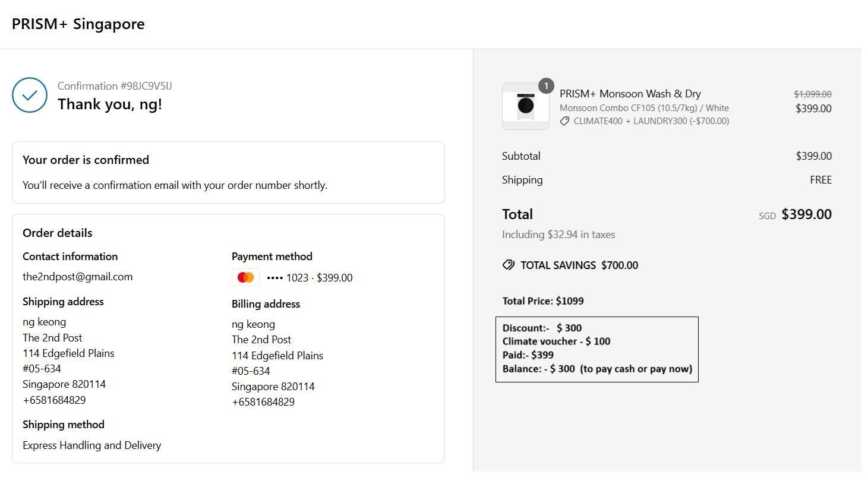Click the product name PRISM+ Monsoon Wash & Dry

click(x=630, y=94)
